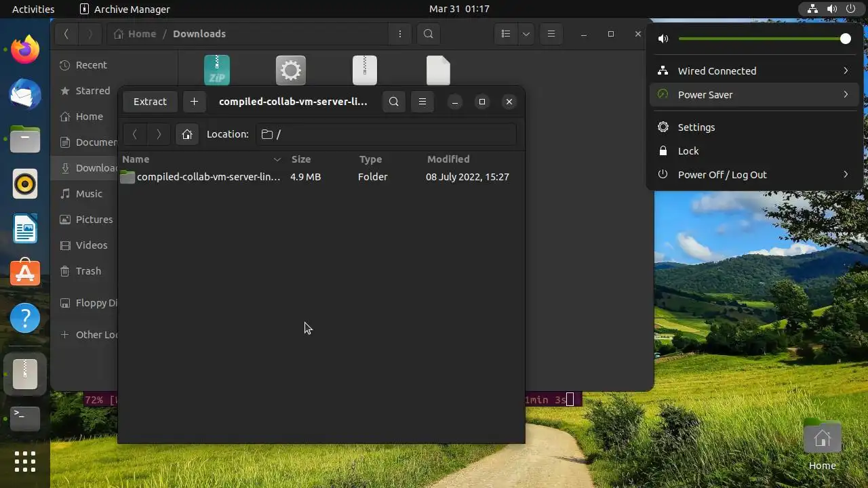Sort archive list by Type column
Screen dimensions: 868x488
click(x=388, y=159)
